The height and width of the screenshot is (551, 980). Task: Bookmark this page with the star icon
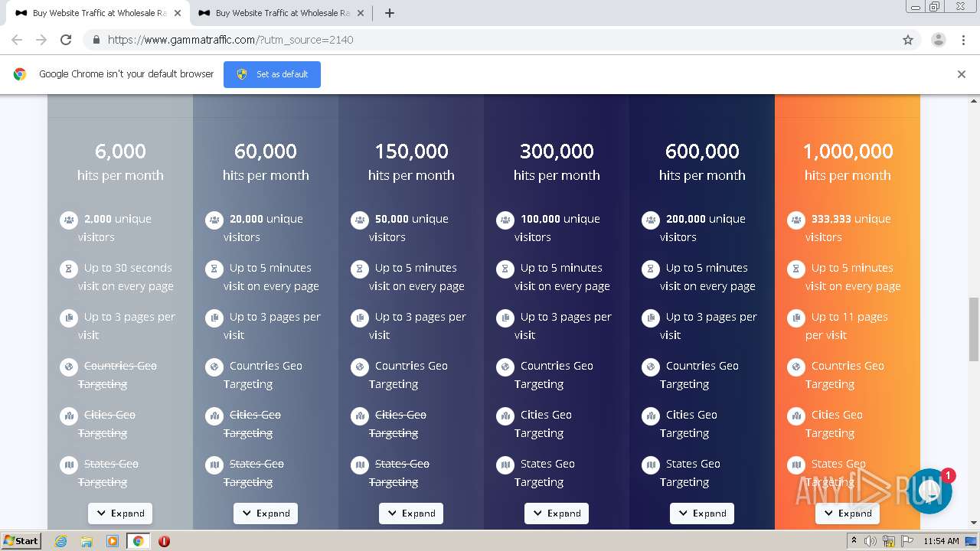click(908, 40)
